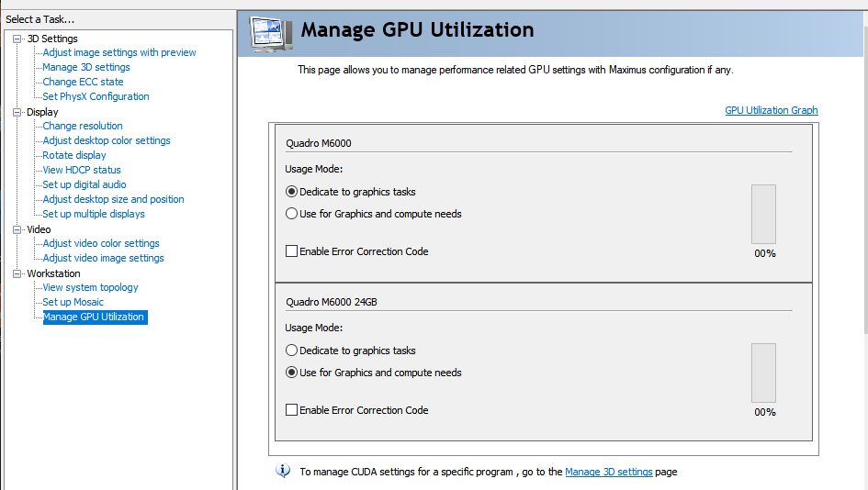Toggle Error Correction Code for Quadro M6000 24GB
Screen dimensions: 868x490
click(292, 410)
